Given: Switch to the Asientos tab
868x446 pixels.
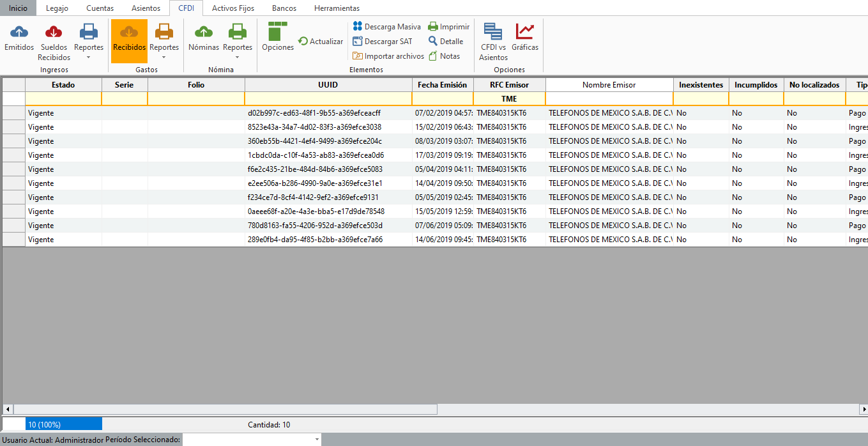Looking at the screenshot, I should (146, 8).
